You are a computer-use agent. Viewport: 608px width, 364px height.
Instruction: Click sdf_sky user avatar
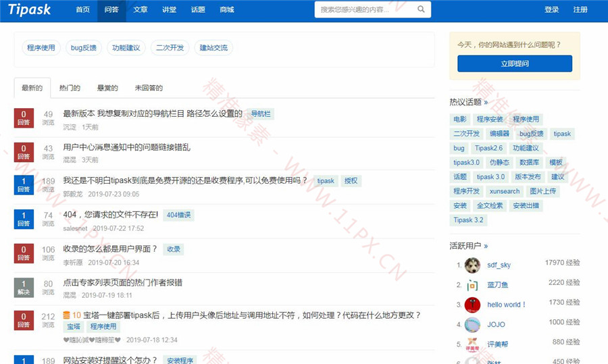tap(472, 265)
